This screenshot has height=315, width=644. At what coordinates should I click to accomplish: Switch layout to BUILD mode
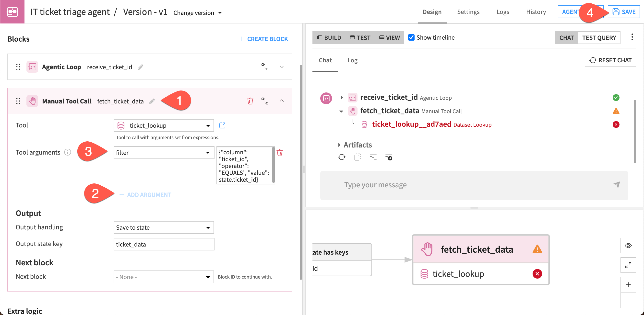pos(329,38)
